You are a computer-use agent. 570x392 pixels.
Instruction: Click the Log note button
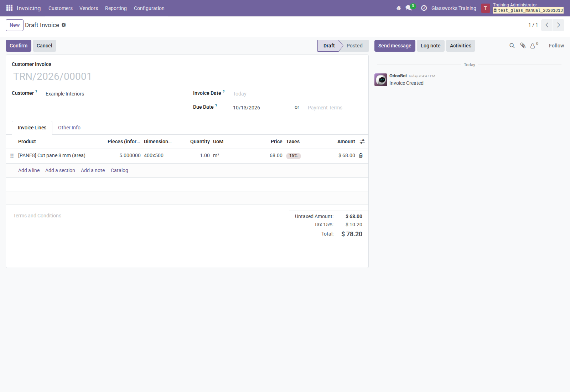(431, 46)
